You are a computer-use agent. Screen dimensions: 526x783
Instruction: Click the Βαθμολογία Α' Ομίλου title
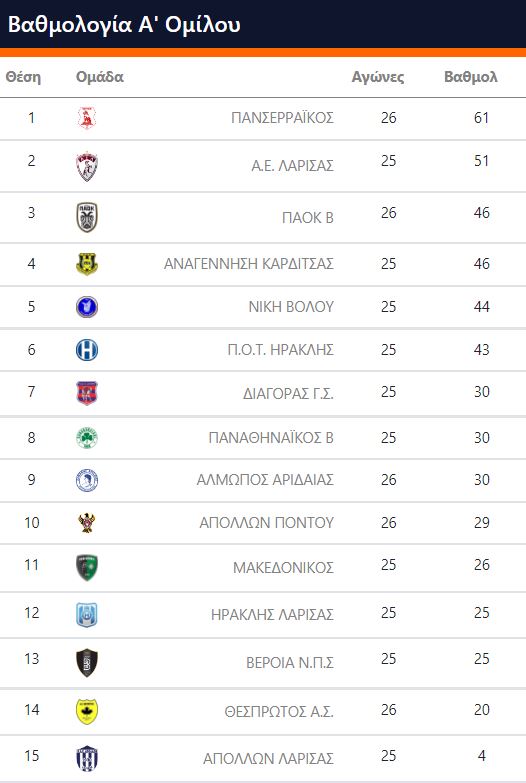point(124,24)
